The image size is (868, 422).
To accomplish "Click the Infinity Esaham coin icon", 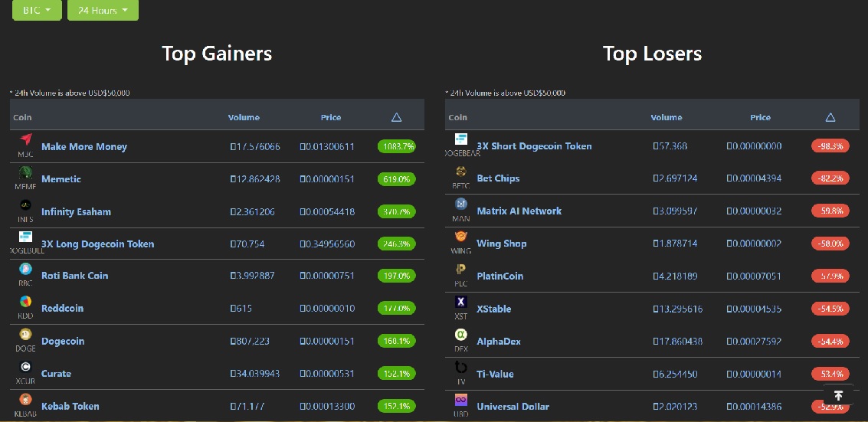I will pos(25,204).
